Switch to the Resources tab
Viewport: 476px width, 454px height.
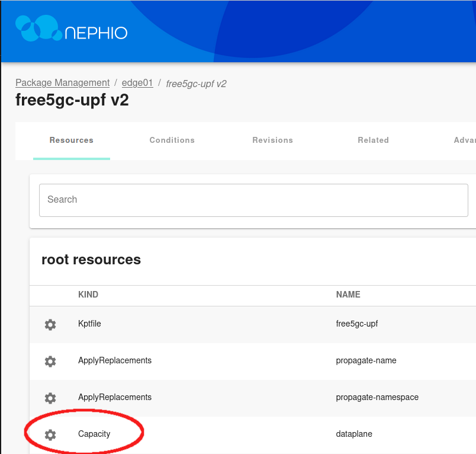click(x=72, y=140)
